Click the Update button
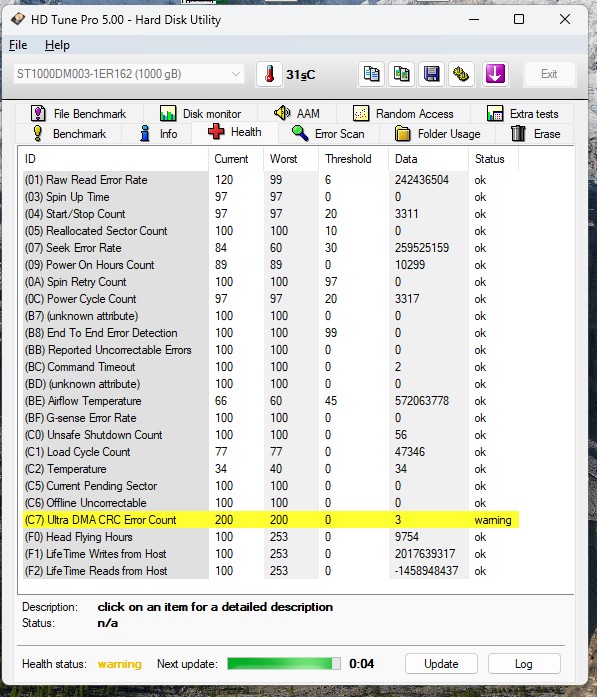 [441, 664]
